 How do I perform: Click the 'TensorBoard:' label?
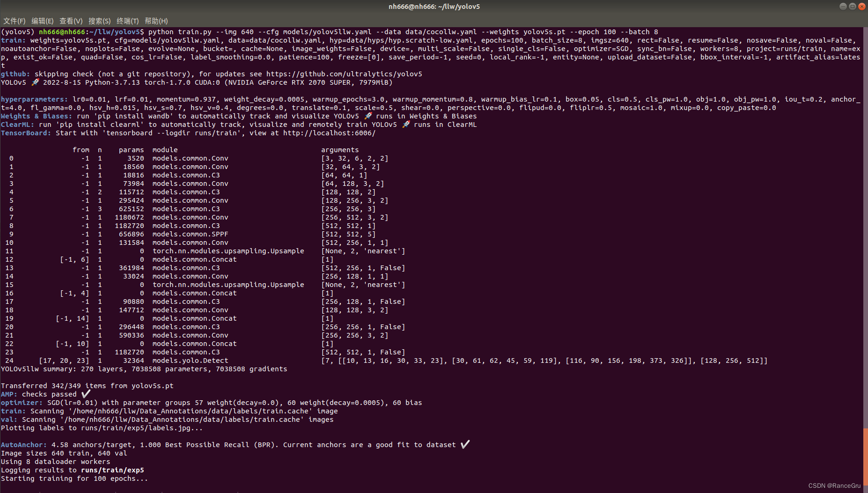(x=26, y=133)
